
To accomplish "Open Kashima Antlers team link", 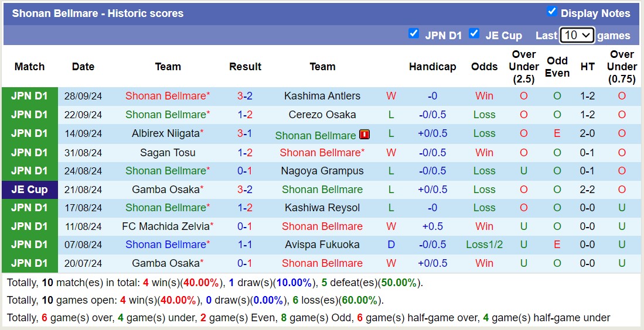I will [322, 96].
